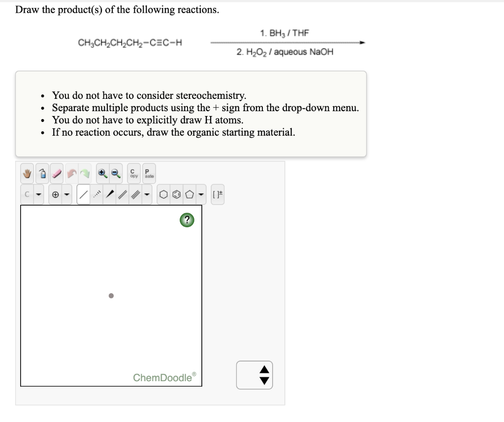Click the zoom in magnifier icon
Viewport: 504px width, 422px height.
pyautogui.click(x=102, y=173)
